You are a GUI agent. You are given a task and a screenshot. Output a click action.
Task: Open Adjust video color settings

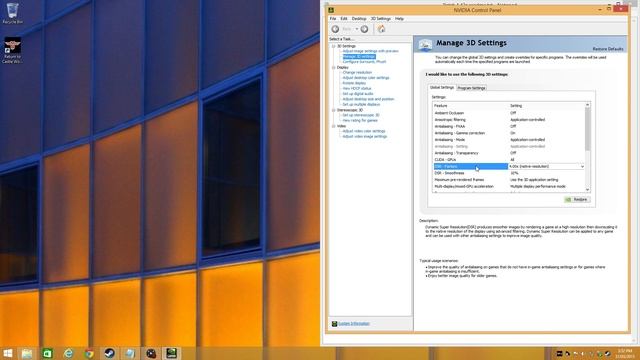[364, 131]
